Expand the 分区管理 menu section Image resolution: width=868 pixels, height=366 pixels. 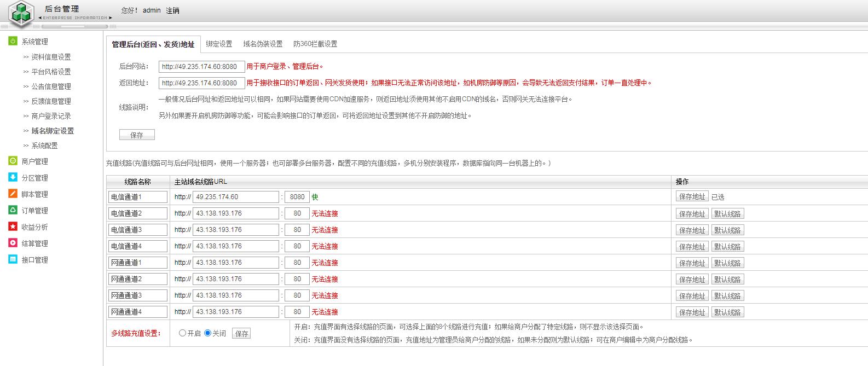[34, 178]
